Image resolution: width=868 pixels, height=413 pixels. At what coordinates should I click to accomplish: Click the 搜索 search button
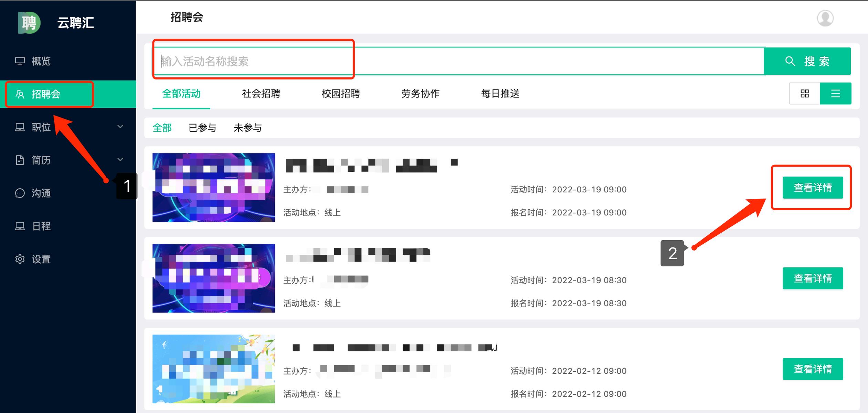point(807,61)
